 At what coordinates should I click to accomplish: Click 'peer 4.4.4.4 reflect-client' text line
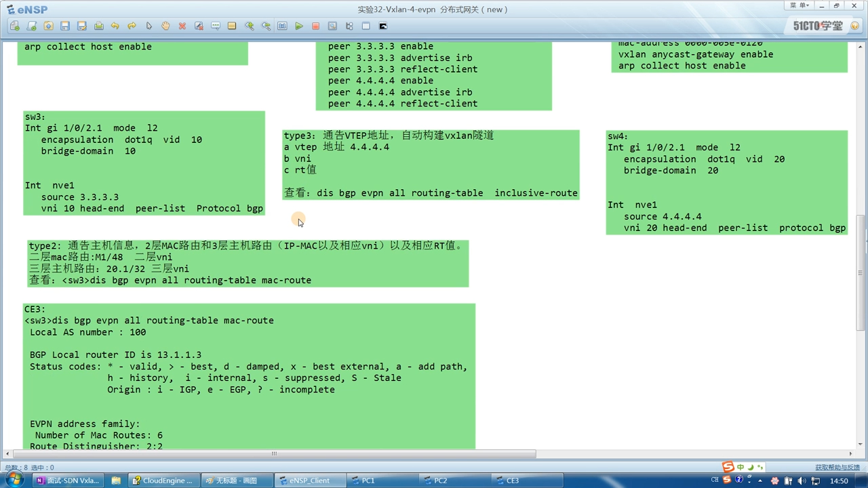(x=403, y=104)
